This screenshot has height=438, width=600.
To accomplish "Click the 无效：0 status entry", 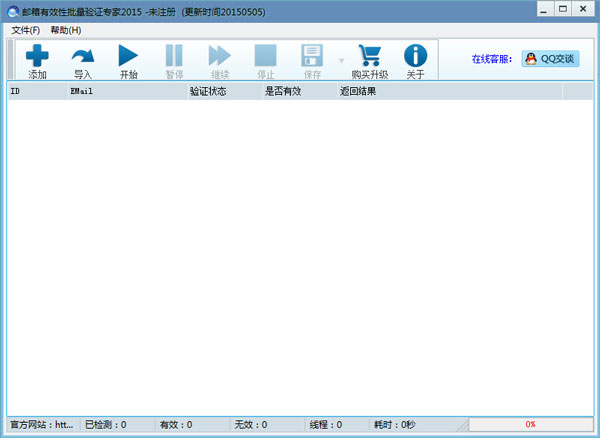I will 267,425.
